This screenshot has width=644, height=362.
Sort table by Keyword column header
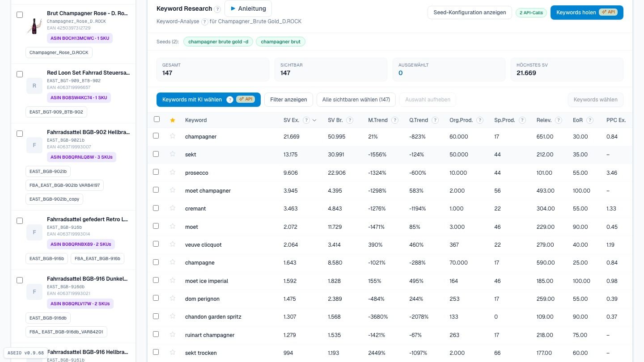click(x=196, y=120)
